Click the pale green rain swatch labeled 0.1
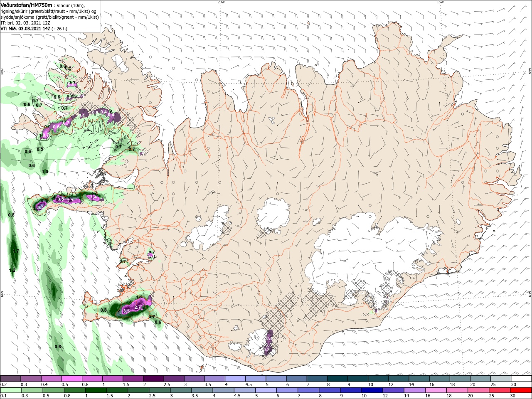This screenshot has height=399, width=532. coord(12,390)
